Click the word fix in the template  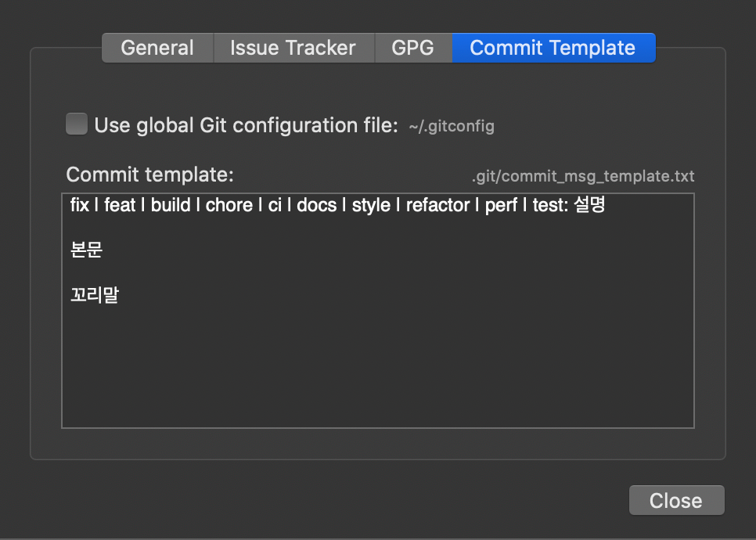tap(79, 205)
